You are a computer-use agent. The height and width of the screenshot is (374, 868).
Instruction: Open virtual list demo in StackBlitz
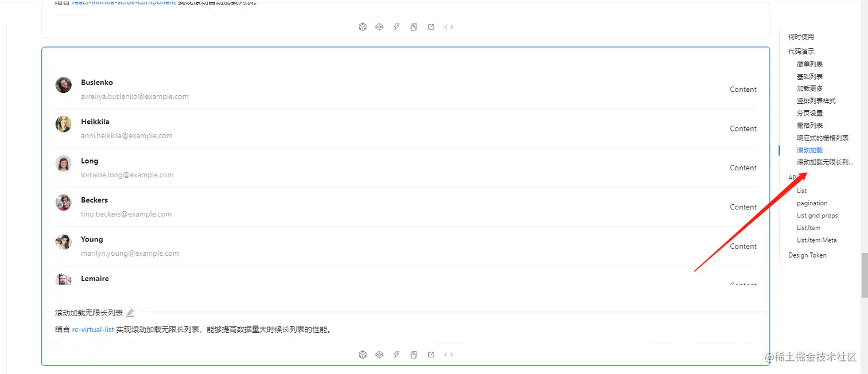coord(396,354)
